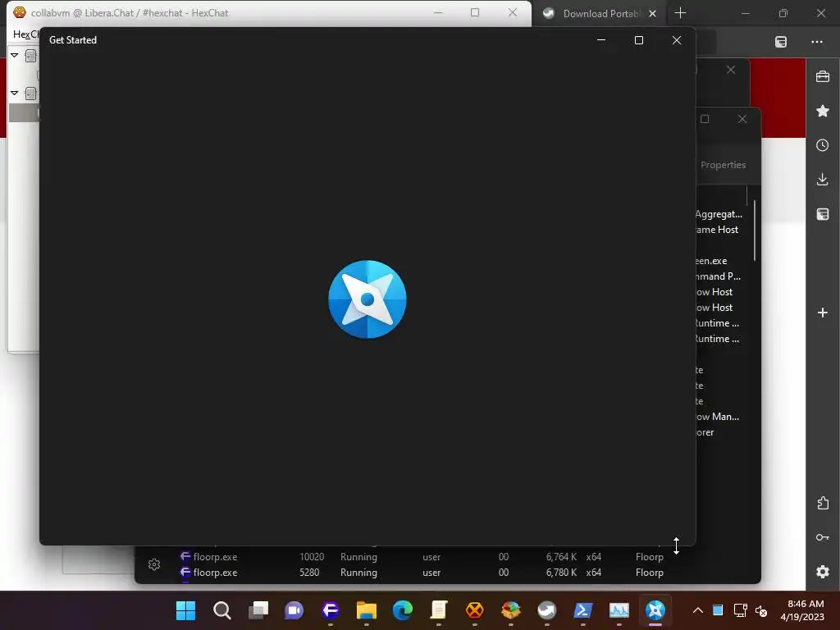Open the browser sidebar briefcase tools icon
The width and height of the screenshot is (840, 630).
tap(822, 76)
